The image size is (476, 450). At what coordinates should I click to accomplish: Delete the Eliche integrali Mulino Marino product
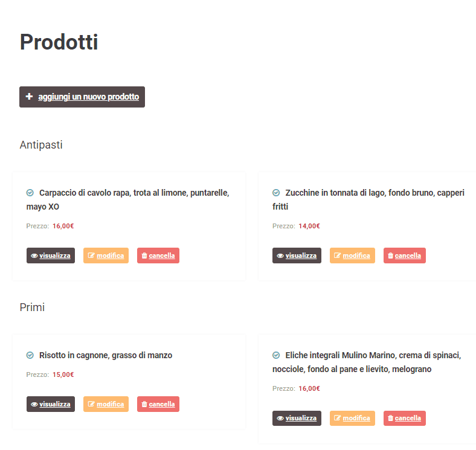click(404, 419)
